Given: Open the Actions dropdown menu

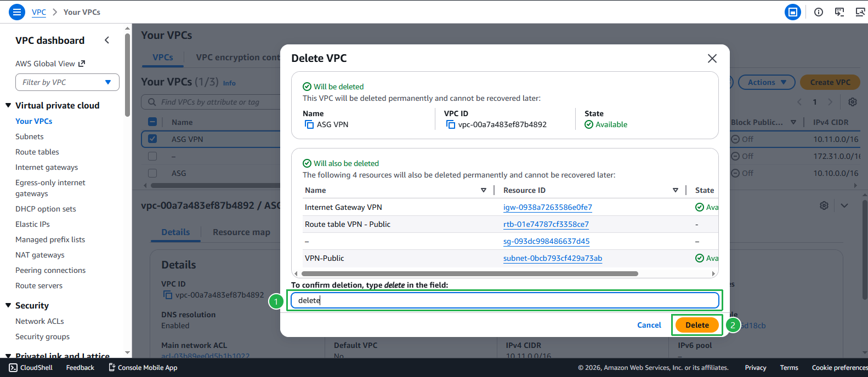Looking at the screenshot, I should pyautogui.click(x=767, y=82).
